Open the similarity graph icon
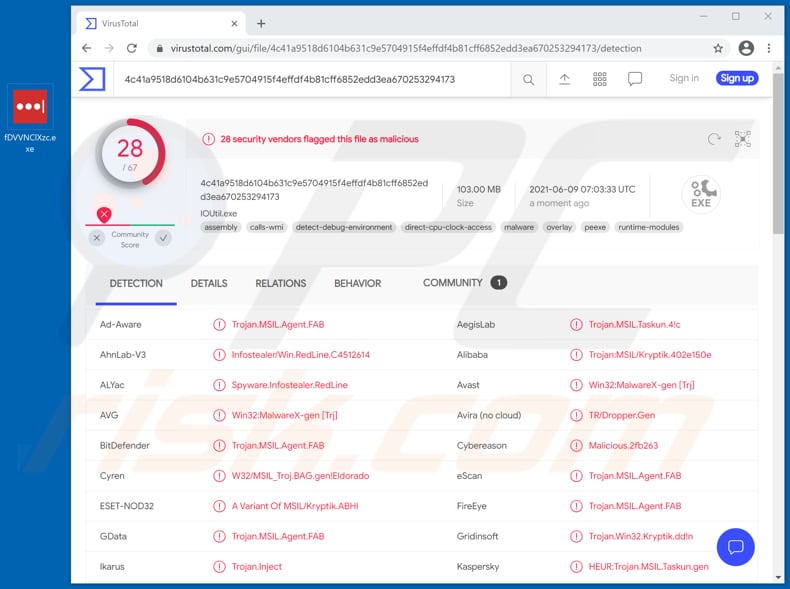This screenshot has height=589, width=790. pyautogui.click(x=743, y=139)
